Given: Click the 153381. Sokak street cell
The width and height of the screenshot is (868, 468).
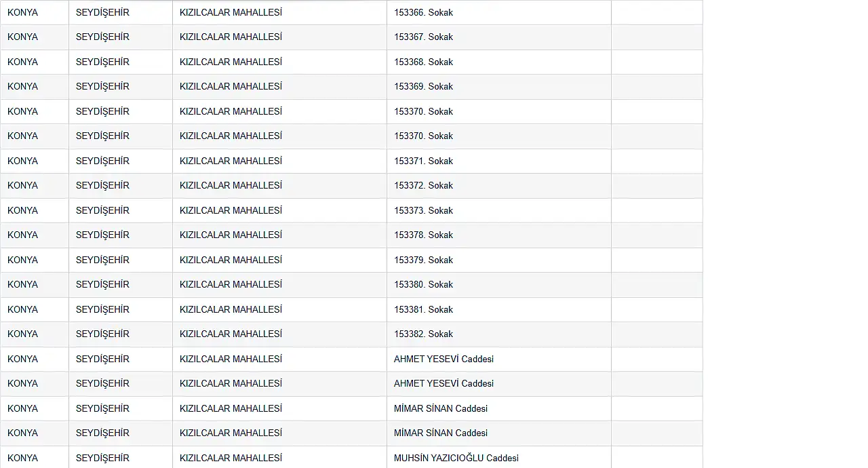Looking at the screenshot, I should pyautogui.click(x=423, y=309).
